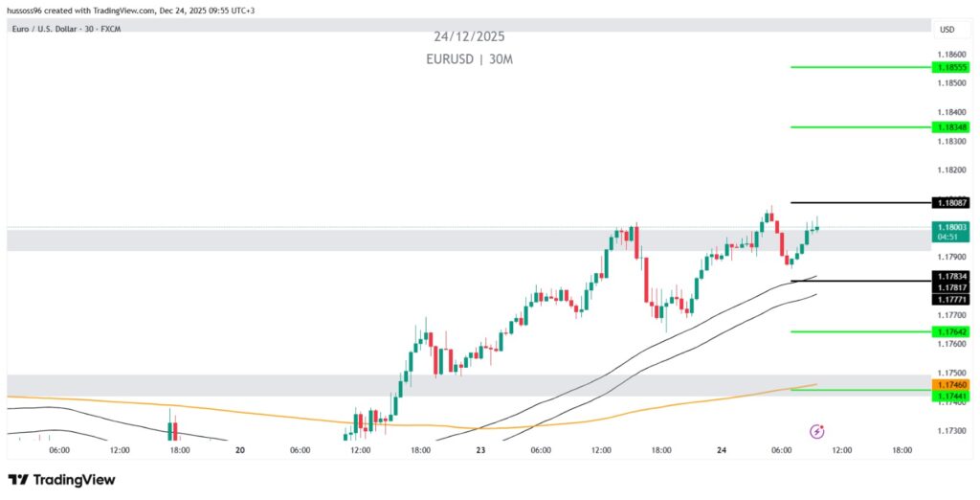980x500 pixels.
Task: Click the green 1.18348 price label
Action: click(951, 126)
